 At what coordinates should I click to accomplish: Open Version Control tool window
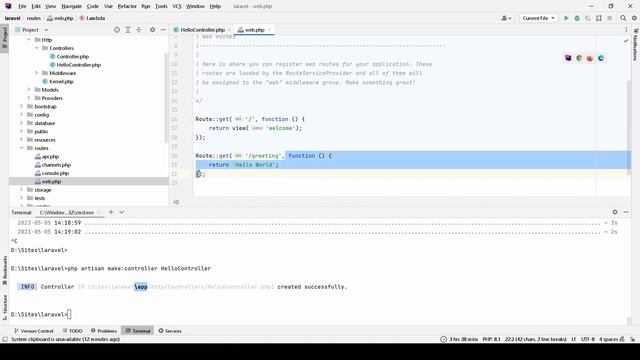(34, 331)
